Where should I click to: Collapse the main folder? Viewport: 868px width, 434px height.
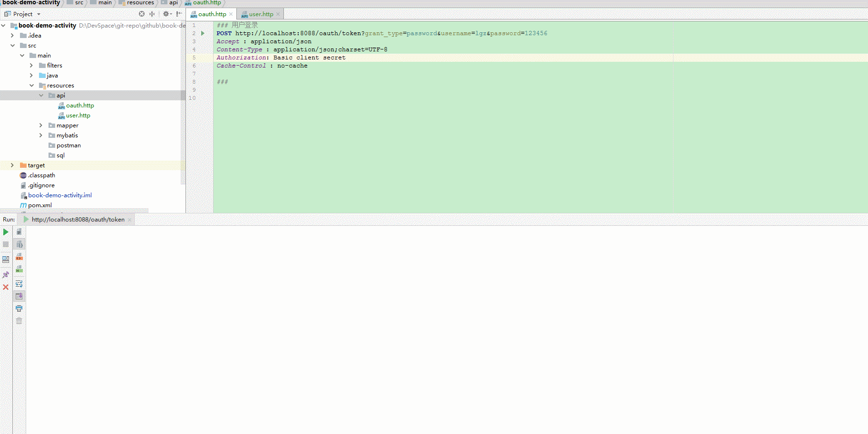click(x=22, y=56)
